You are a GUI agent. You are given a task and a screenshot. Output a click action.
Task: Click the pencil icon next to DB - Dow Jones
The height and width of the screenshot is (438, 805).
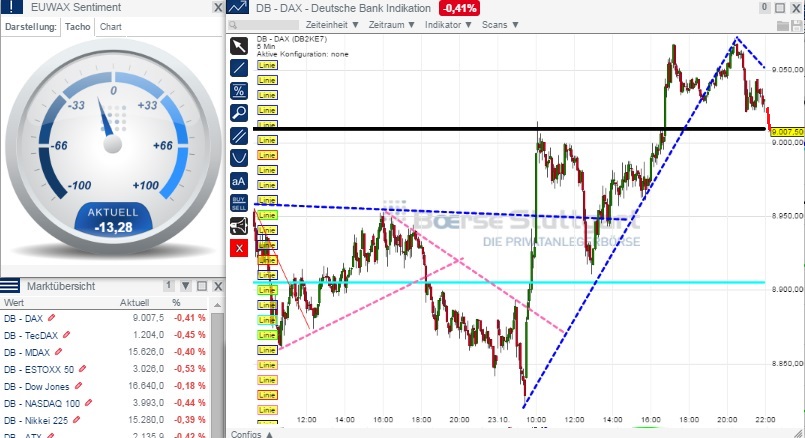[78, 386]
